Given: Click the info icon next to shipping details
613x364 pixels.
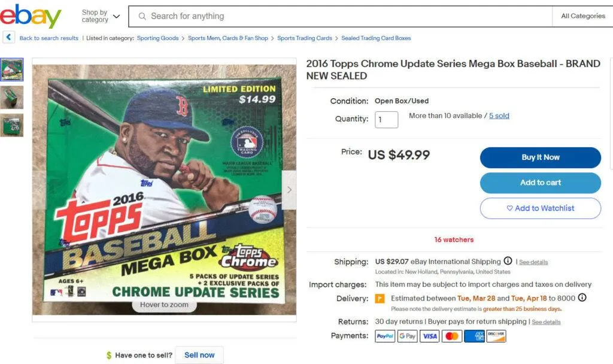Looking at the screenshot, I should click(x=508, y=262).
